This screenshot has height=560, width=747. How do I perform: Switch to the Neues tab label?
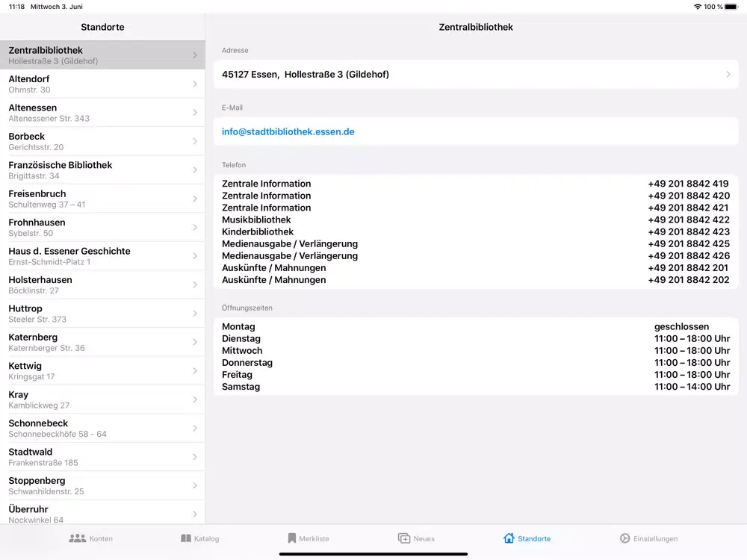click(x=424, y=538)
